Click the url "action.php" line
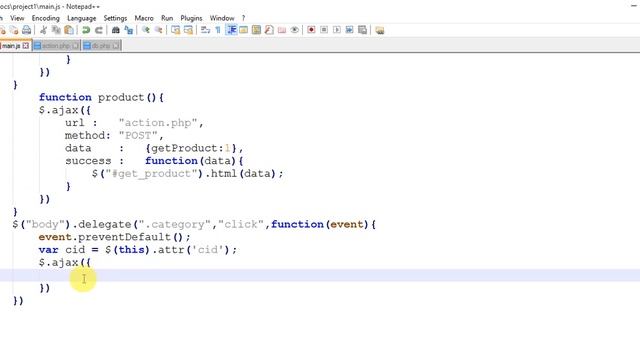Screen dimensions: 640x360 point(134,122)
